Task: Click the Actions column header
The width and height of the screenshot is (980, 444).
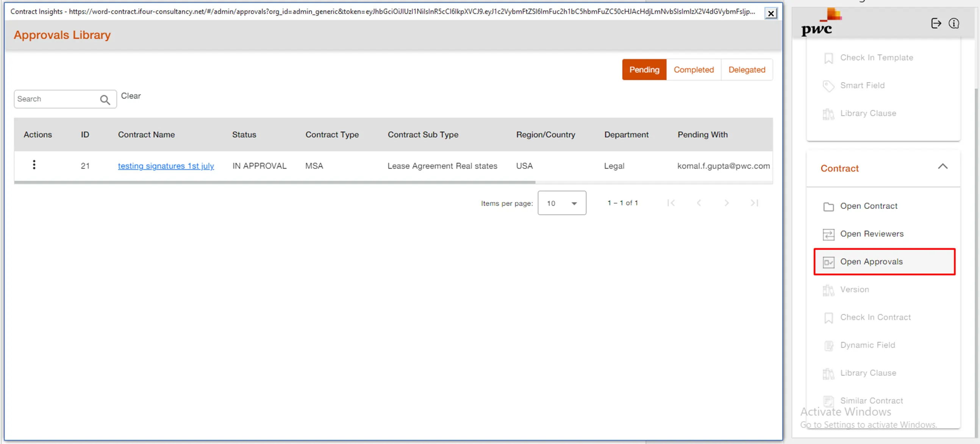Action: pyautogui.click(x=37, y=135)
